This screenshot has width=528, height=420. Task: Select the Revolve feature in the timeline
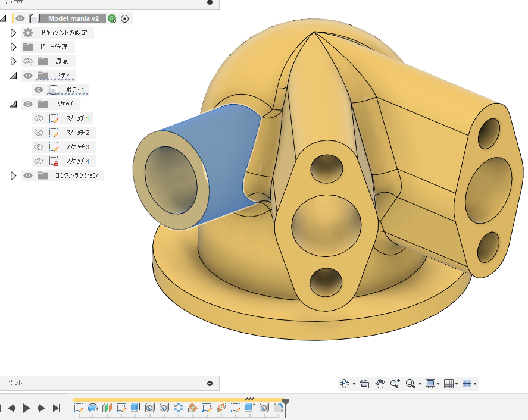[93, 408]
